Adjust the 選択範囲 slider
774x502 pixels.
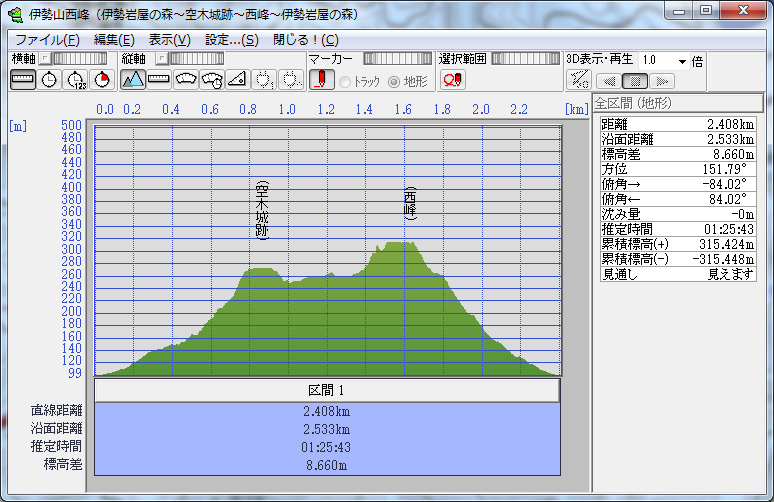point(526,59)
